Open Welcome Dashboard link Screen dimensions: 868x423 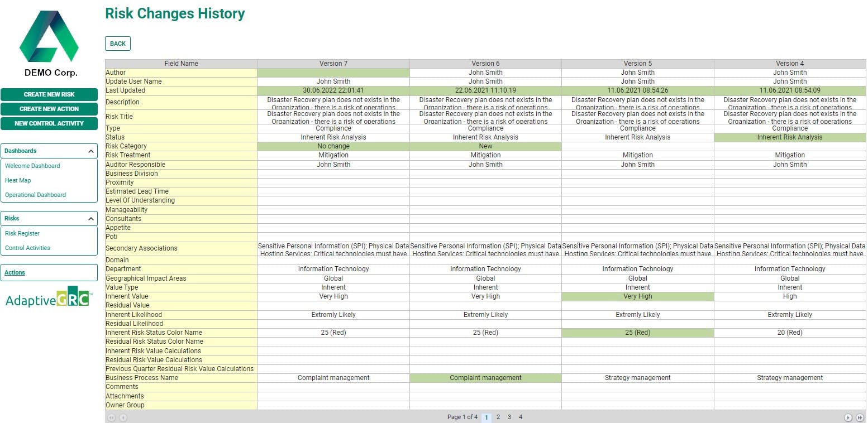pyautogui.click(x=32, y=166)
